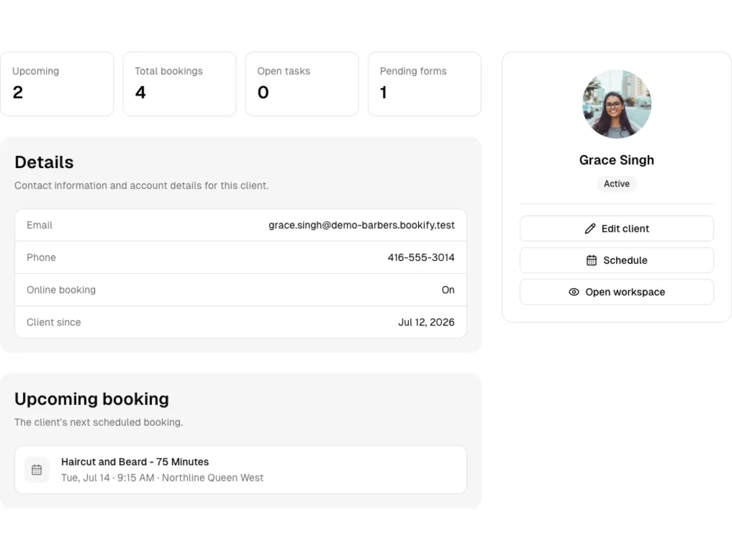This screenshot has height=560, width=732.
Task: Click email grace.singh@demo-barbers.bookify.test
Action: pyautogui.click(x=361, y=225)
